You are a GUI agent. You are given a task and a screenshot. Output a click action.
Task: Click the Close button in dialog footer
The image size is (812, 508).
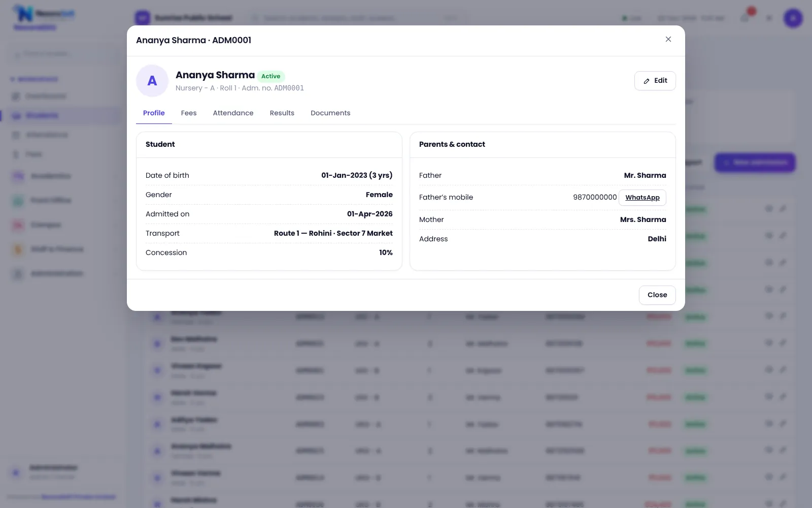pos(657,295)
